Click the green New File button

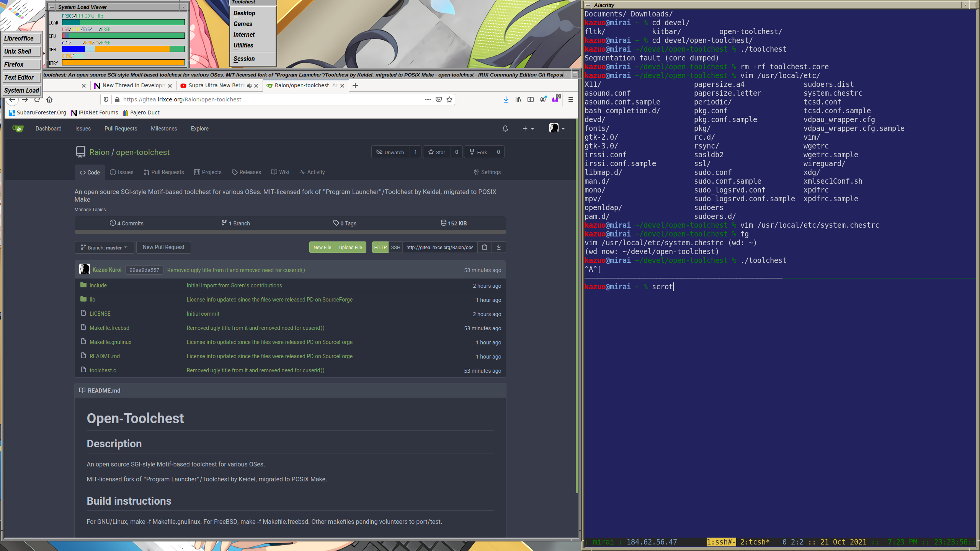pos(322,247)
